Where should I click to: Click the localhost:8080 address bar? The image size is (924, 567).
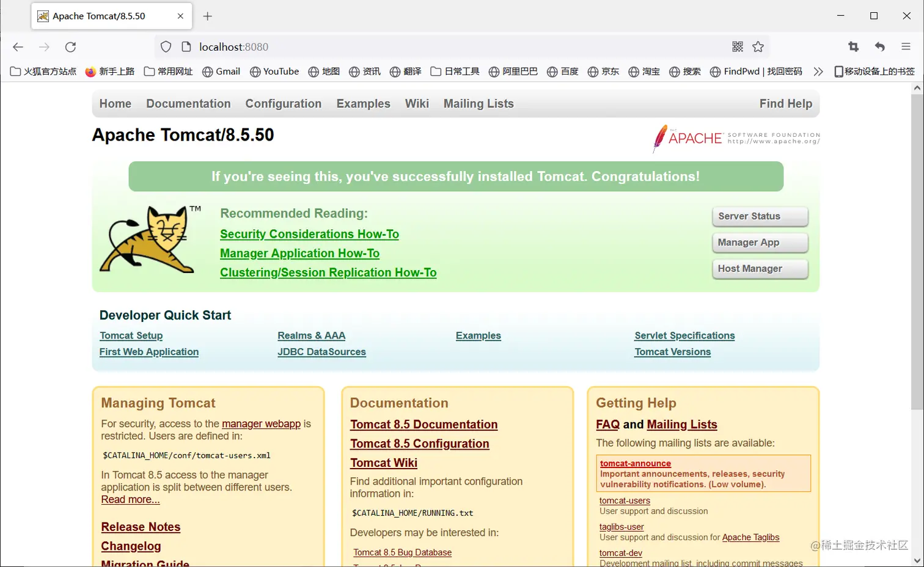[x=461, y=47]
